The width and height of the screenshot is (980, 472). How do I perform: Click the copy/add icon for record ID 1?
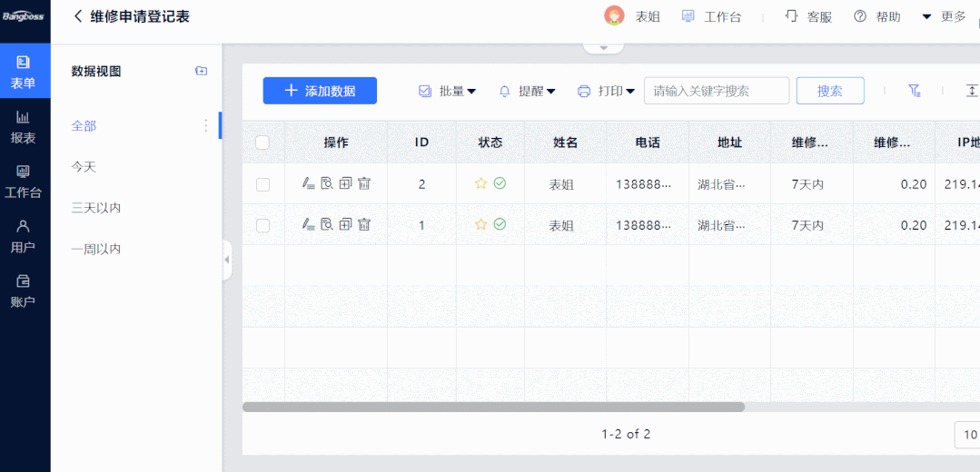[345, 225]
